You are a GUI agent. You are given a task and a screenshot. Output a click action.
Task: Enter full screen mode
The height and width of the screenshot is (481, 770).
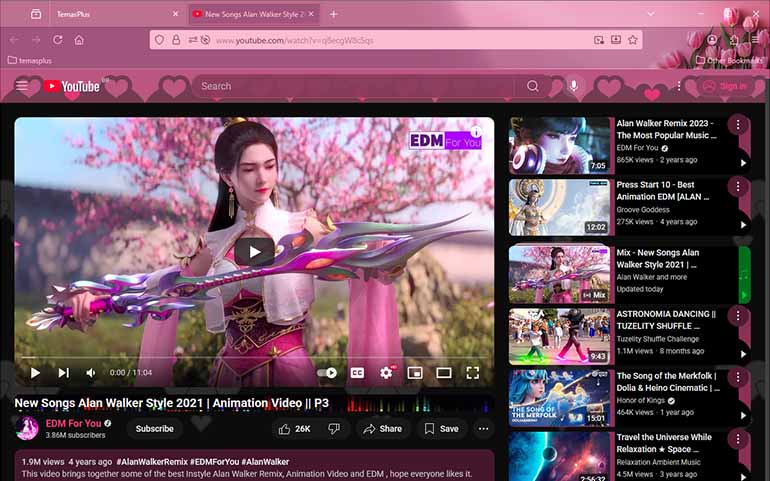pos(473,373)
